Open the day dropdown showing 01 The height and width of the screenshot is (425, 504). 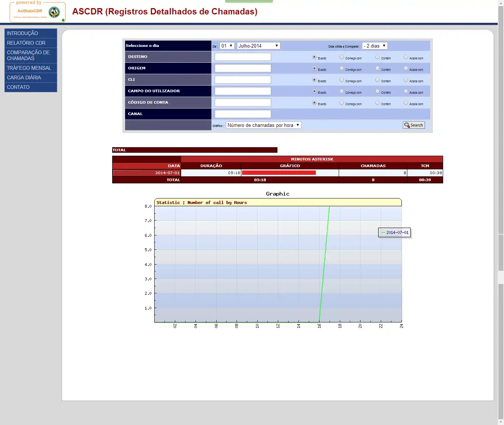coord(227,46)
